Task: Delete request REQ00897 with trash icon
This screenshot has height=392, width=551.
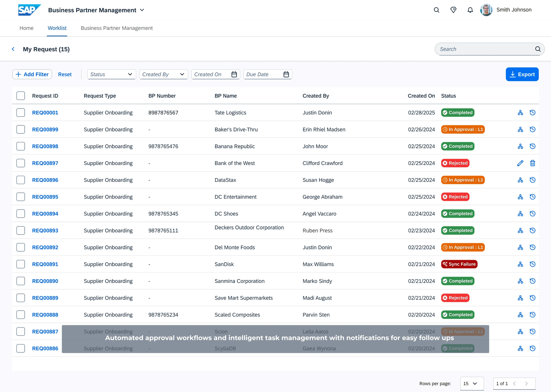Action: click(533, 163)
